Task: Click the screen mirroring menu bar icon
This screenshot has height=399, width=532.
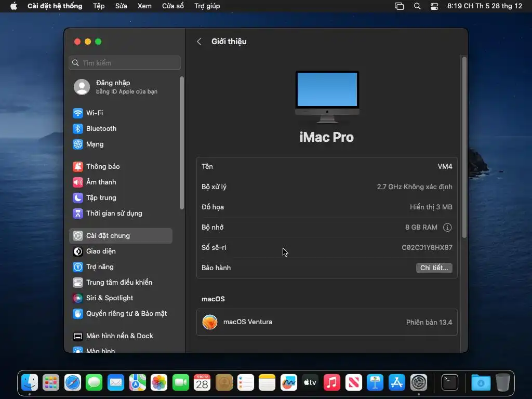Action: click(x=400, y=6)
